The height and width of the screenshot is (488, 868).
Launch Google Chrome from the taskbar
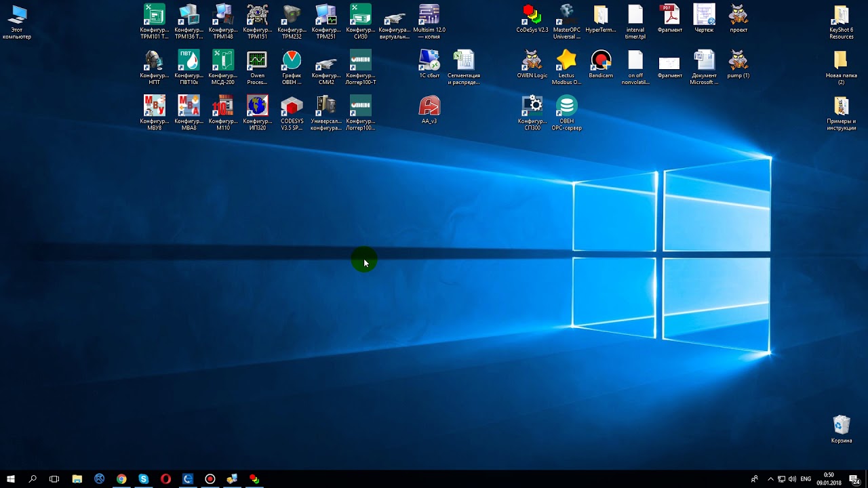pos(121,479)
